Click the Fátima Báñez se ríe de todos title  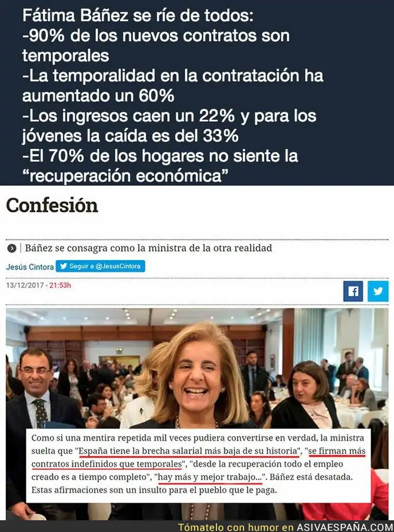pos(138,16)
